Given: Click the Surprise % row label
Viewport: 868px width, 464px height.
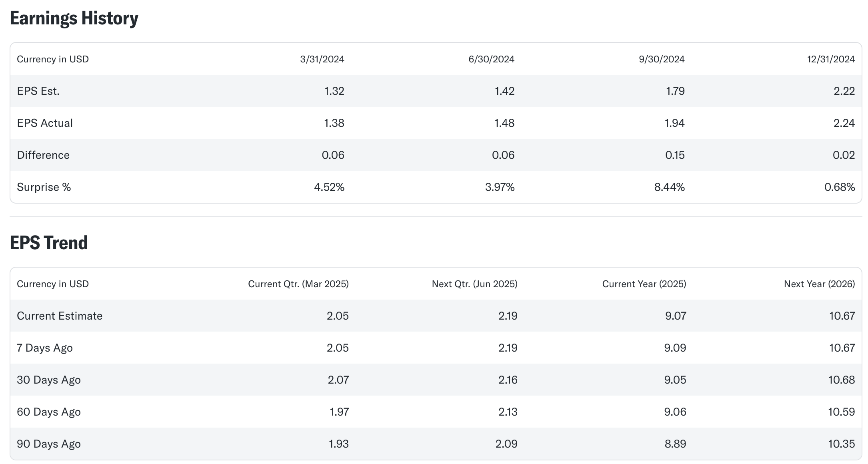Looking at the screenshot, I should coord(44,187).
